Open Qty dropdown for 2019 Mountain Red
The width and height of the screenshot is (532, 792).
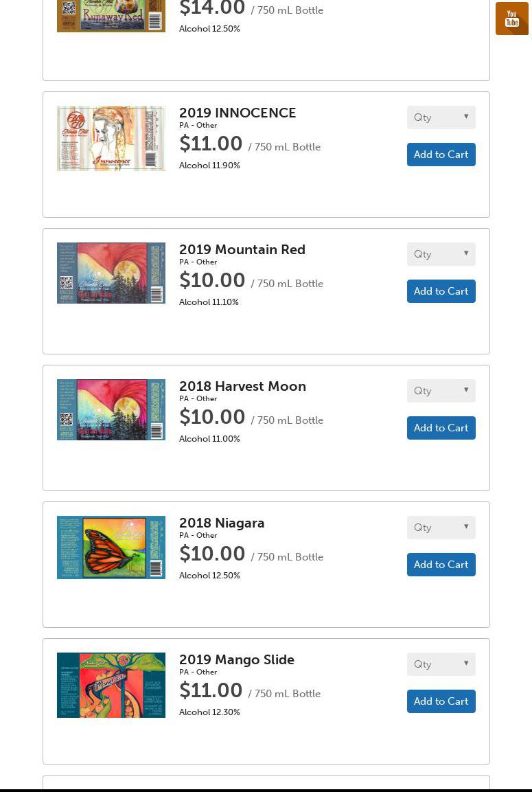[441, 254]
